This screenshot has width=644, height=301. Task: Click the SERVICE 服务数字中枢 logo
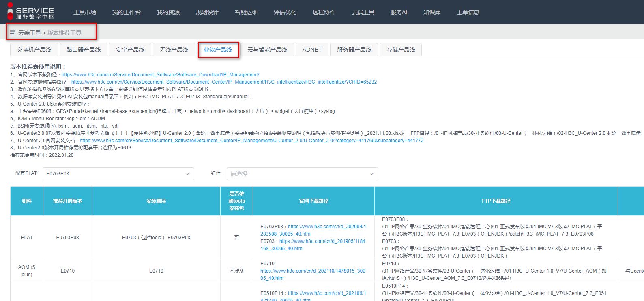pos(31,12)
